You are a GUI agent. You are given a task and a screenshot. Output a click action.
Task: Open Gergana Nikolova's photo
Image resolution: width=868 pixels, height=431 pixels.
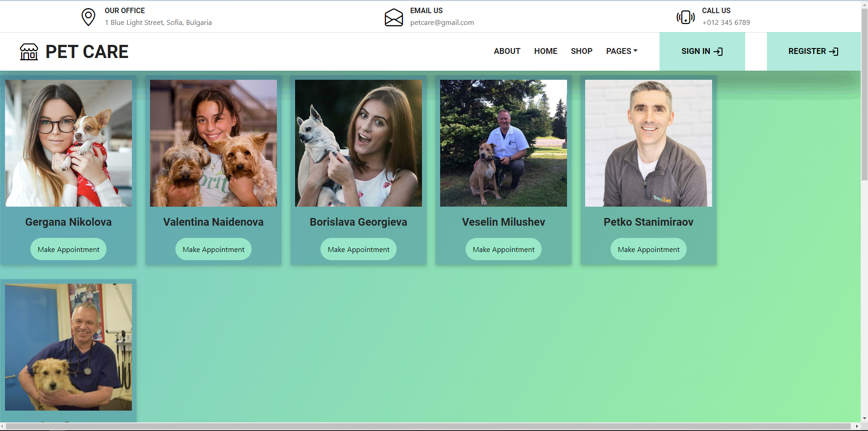pos(68,143)
